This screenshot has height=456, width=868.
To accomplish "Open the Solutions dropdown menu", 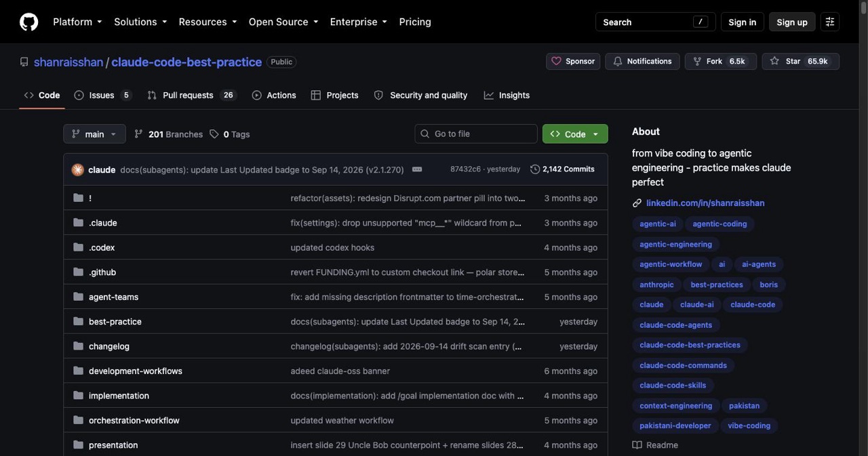I will [x=140, y=22].
